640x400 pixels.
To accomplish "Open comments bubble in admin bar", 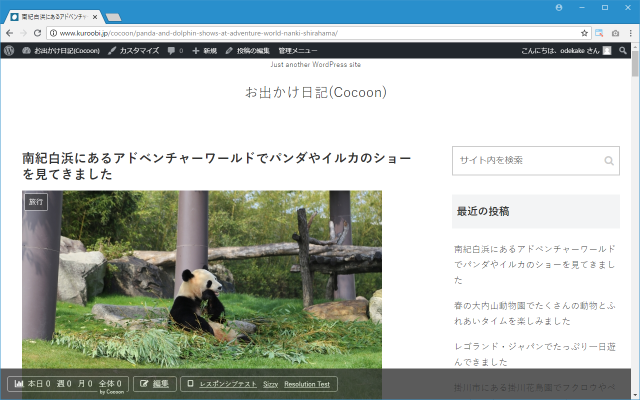I will click(x=175, y=51).
